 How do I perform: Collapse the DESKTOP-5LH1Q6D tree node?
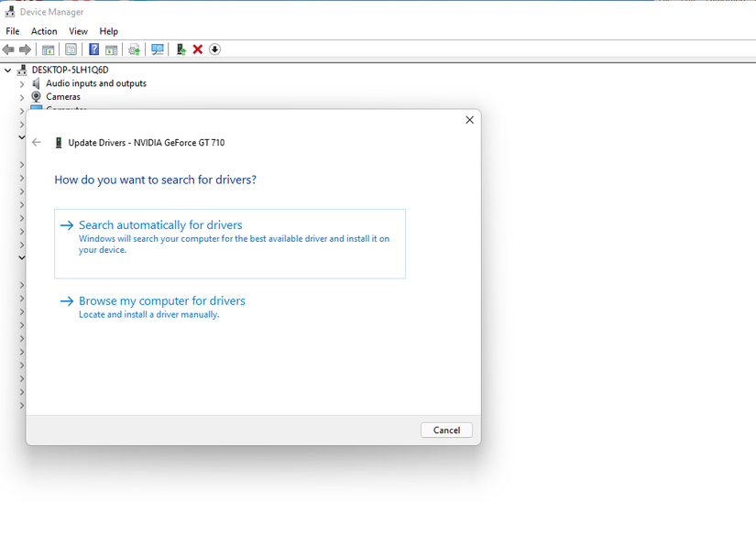[x=7, y=70]
